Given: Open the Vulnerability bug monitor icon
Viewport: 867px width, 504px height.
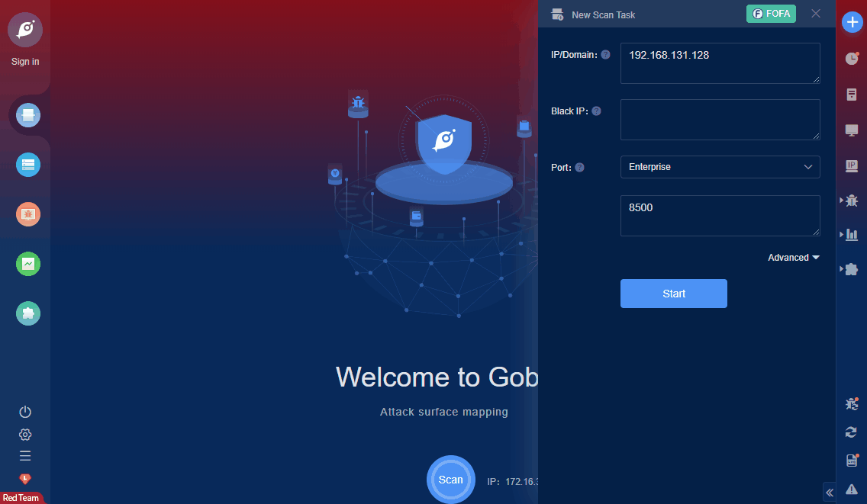Looking at the screenshot, I should click(x=28, y=214).
